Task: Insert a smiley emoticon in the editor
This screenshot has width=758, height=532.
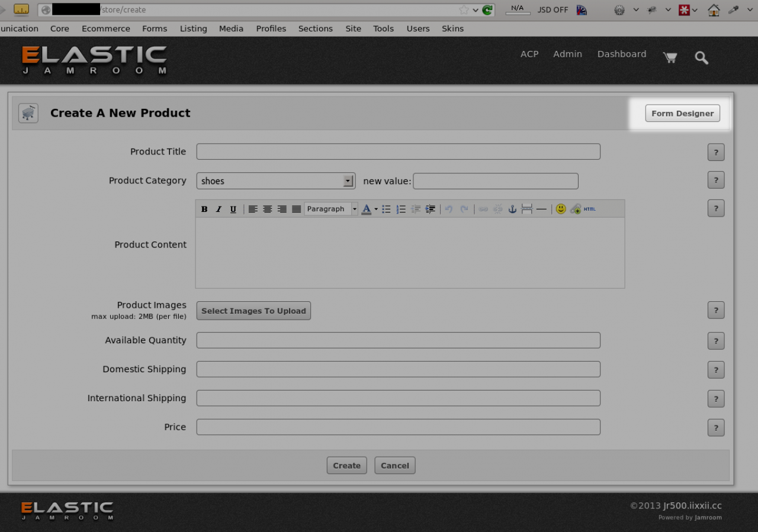Action: point(560,209)
